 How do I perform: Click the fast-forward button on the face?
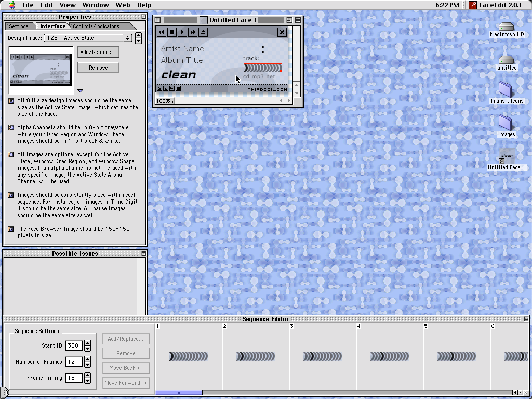click(193, 32)
